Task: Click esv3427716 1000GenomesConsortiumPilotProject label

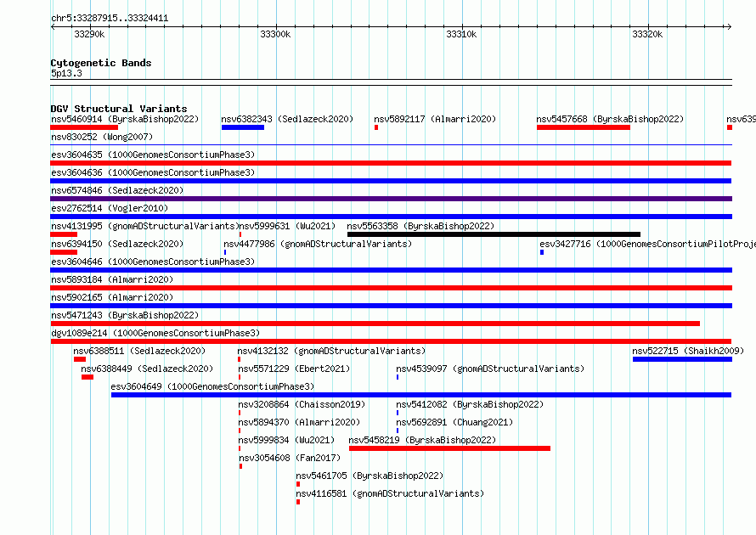Action: pyautogui.click(x=647, y=244)
